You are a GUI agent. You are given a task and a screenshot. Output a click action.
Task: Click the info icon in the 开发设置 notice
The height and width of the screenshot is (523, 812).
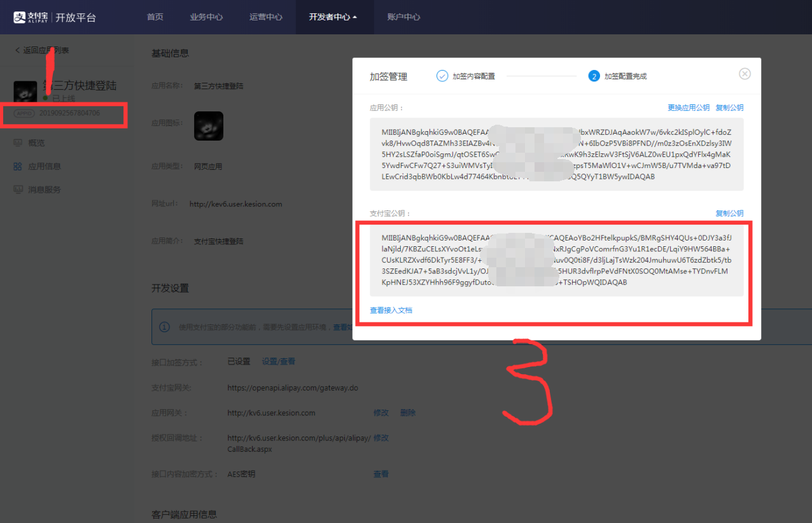tap(165, 327)
